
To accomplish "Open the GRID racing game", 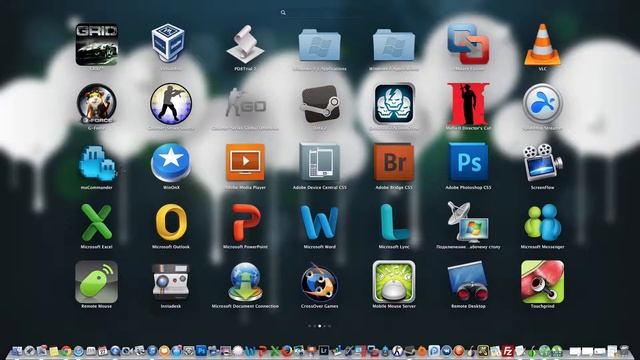I will click(x=97, y=44).
